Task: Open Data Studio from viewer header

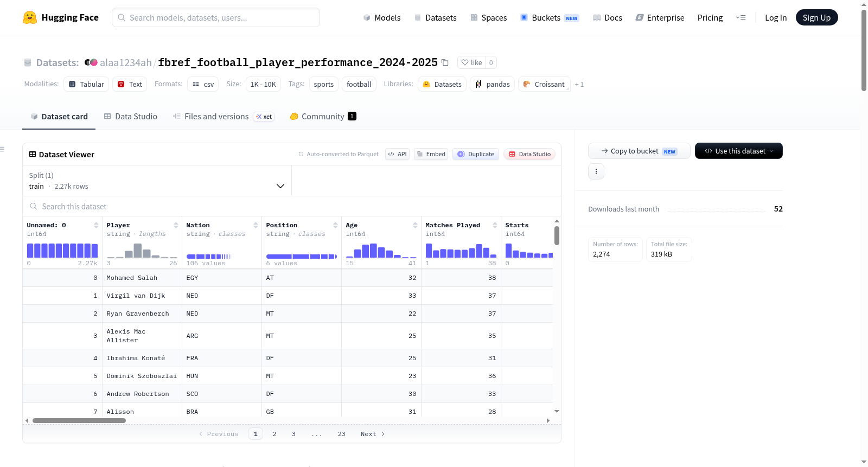Action: click(x=529, y=154)
